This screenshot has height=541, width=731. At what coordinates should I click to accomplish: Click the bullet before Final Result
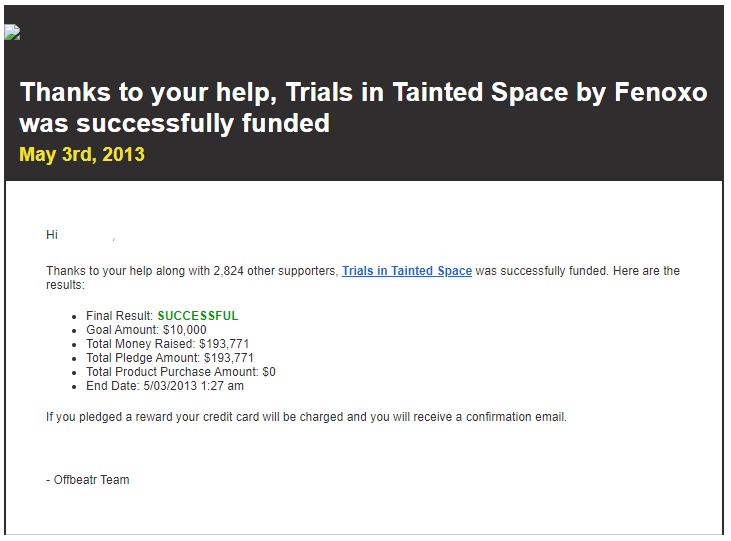[x=74, y=317]
